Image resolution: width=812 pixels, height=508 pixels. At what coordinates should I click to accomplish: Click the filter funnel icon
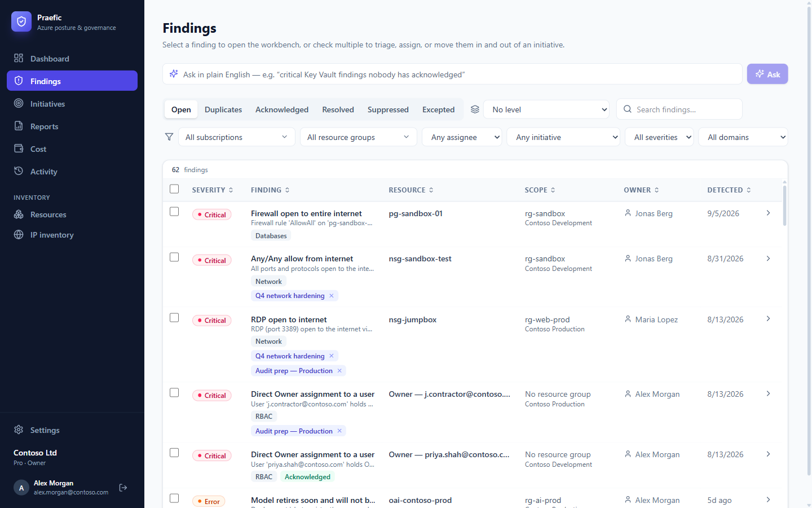click(169, 137)
